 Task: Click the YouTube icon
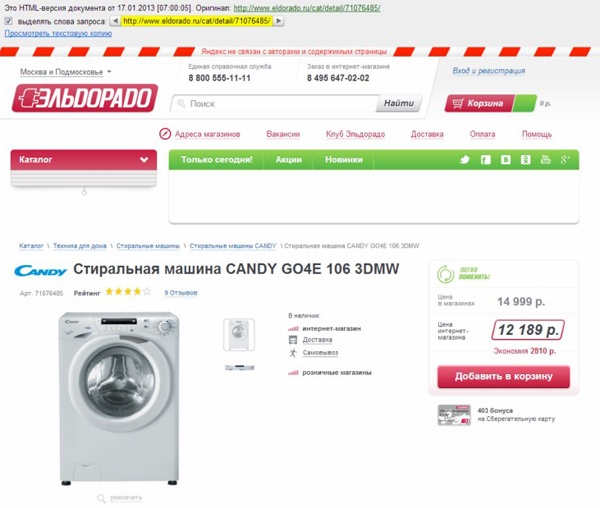tap(545, 160)
